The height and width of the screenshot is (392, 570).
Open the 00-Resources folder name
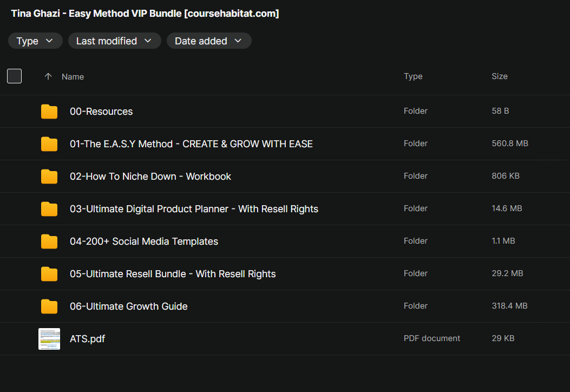point(101,112)
